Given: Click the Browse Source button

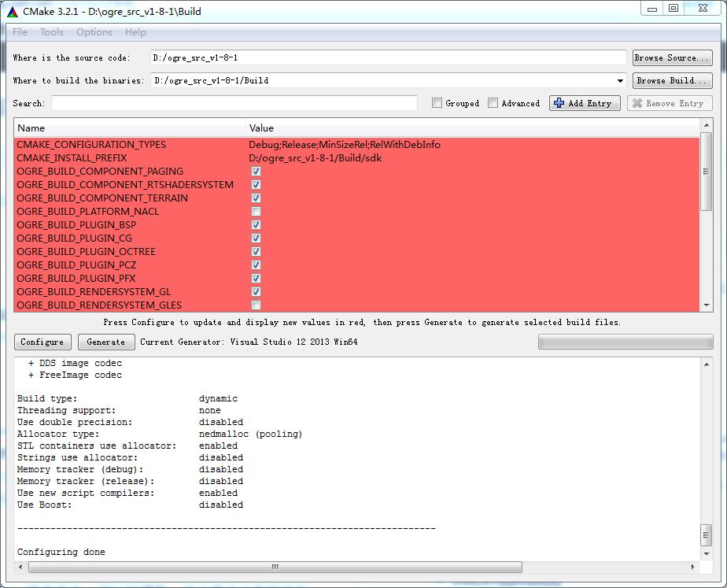Looking at the screenshot, I should (x=672, y=57).
